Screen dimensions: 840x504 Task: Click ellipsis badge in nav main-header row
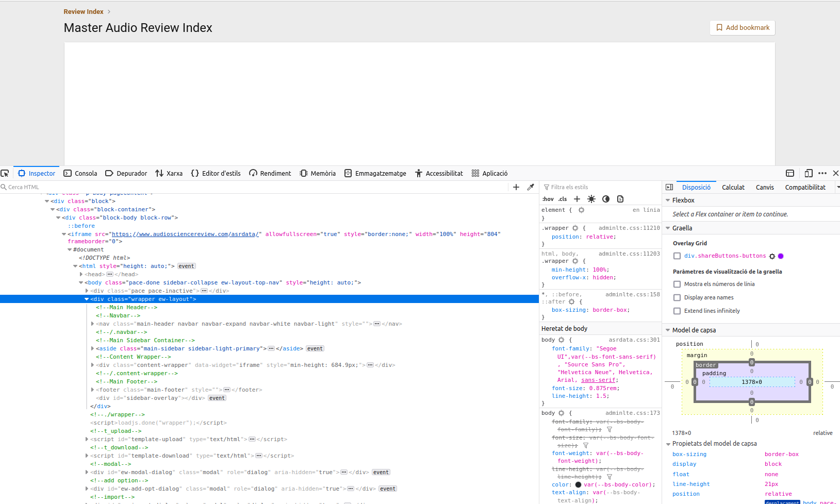377,324
